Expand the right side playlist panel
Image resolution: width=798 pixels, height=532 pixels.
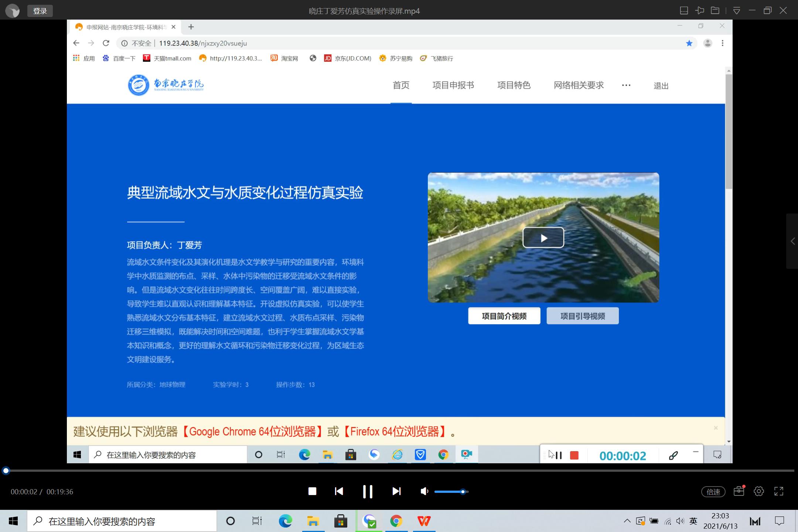click(792, 241)
